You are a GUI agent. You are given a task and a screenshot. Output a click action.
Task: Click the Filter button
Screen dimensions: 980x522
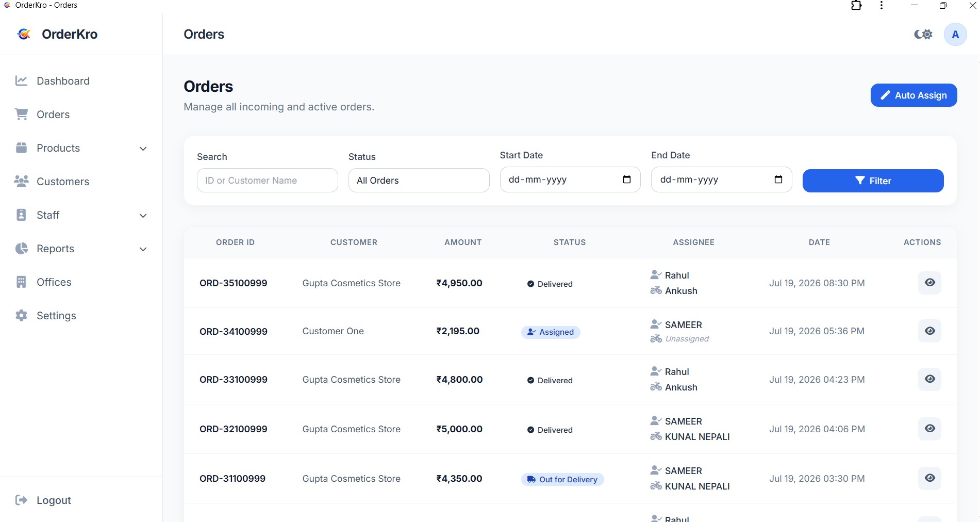[873, 181]
